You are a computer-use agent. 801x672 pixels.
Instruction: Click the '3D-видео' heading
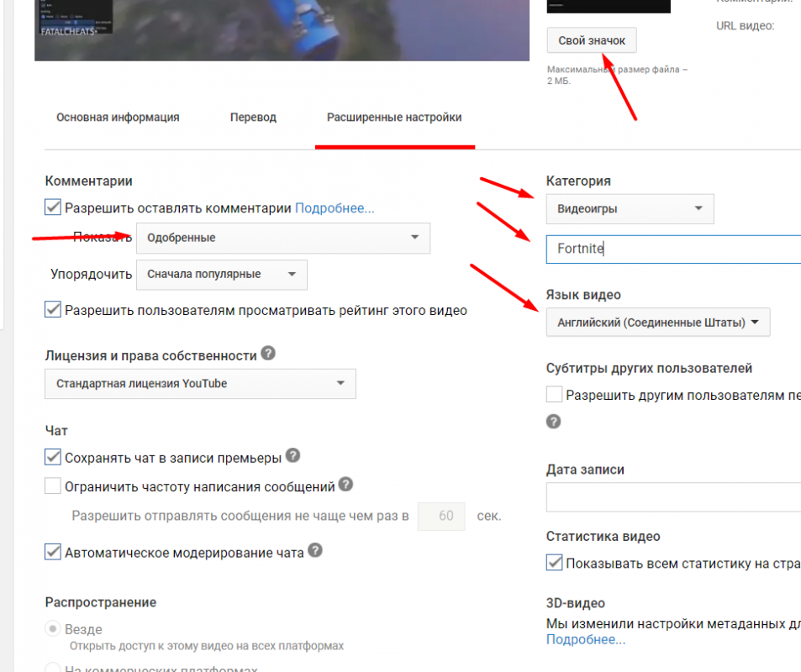(576, 603)
